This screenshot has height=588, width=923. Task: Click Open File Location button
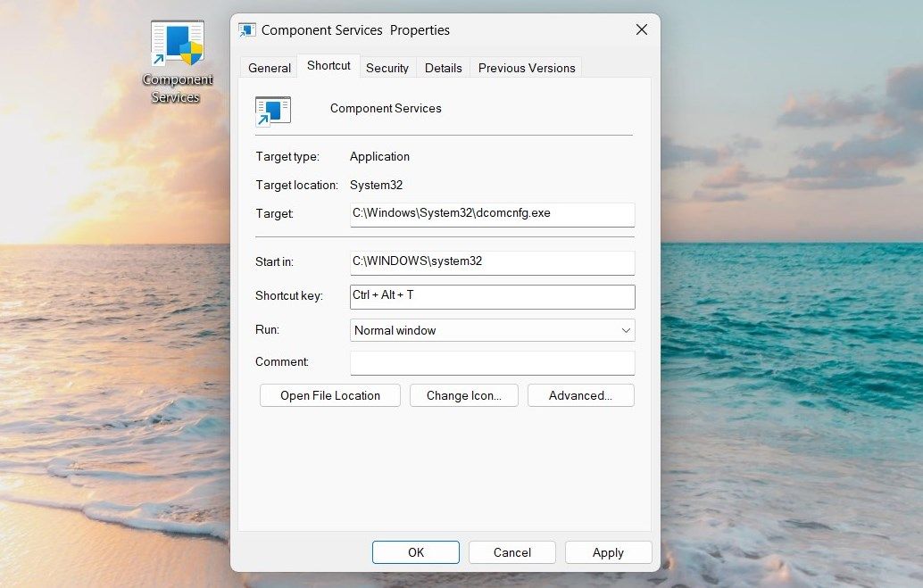(329, 395)
